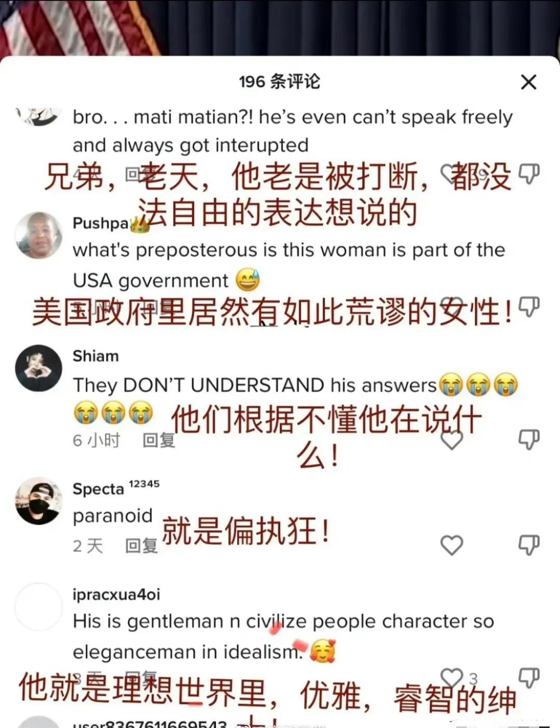The width and height of the screenshot is (560, 728).
Task: Like ipracxua4oi's comment with 3 likes
Action: [x=452, y=678]
